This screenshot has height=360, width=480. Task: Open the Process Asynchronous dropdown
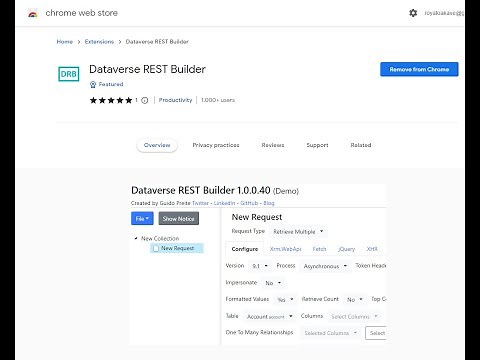325,266
